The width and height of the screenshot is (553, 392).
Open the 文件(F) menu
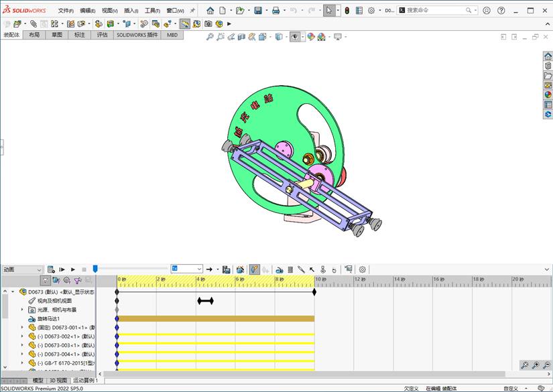point(66,11)
